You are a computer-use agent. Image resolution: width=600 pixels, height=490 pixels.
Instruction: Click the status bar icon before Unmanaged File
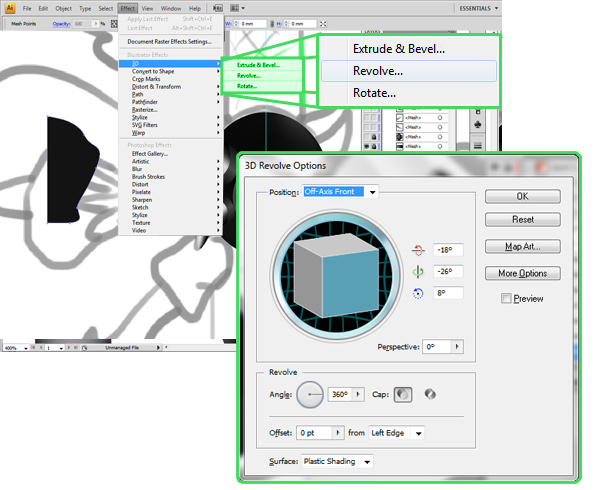[85, 348]
